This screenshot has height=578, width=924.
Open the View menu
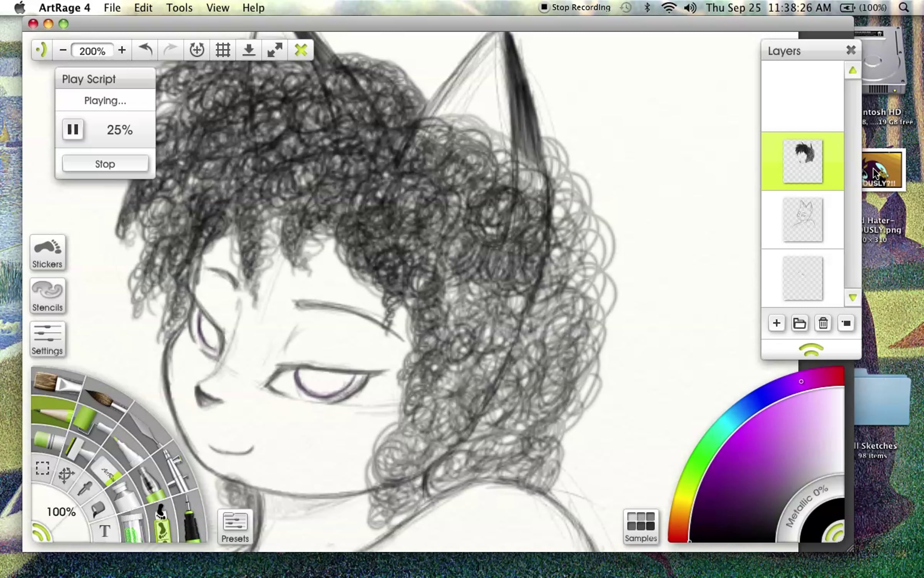[x=218, y=8]
